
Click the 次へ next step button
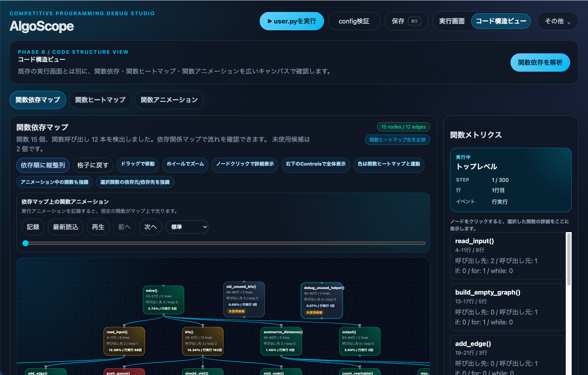pos(151,227)
